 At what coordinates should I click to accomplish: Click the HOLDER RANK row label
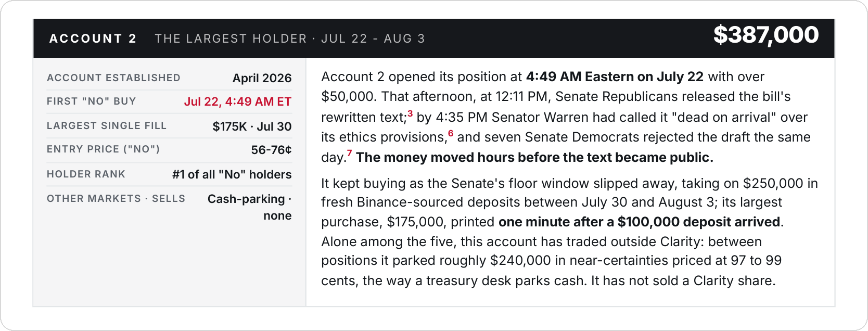pos(86,174)
